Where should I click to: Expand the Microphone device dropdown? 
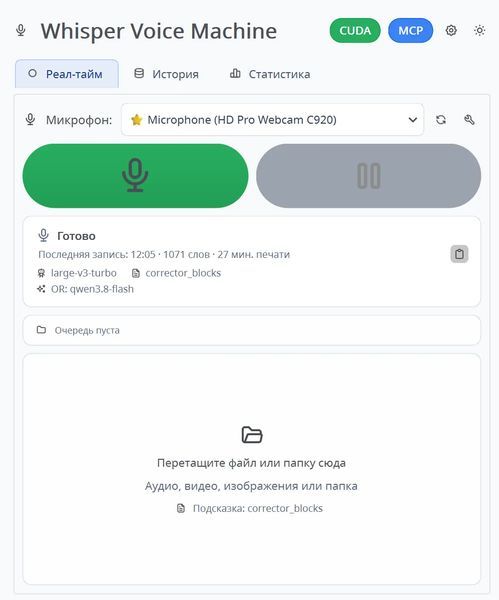(x=272, y=120)
